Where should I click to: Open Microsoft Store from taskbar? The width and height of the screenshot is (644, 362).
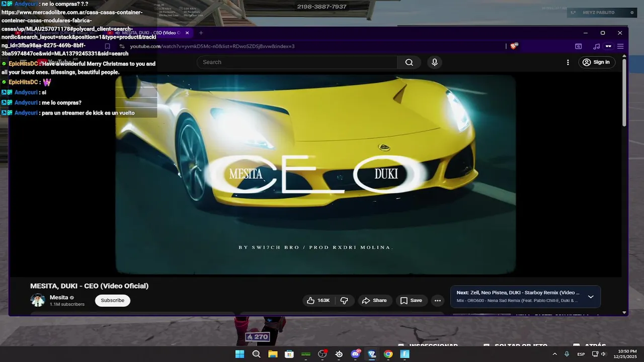click(x=289, y=354)
